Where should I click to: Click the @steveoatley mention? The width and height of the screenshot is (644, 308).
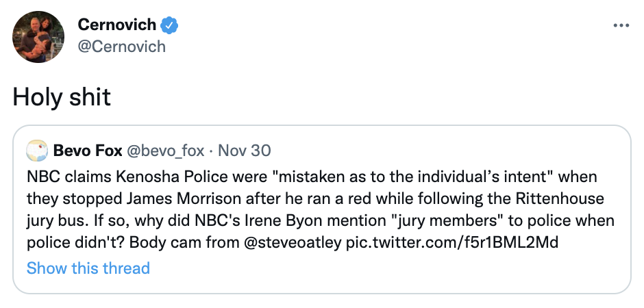[x=293, y=243]
